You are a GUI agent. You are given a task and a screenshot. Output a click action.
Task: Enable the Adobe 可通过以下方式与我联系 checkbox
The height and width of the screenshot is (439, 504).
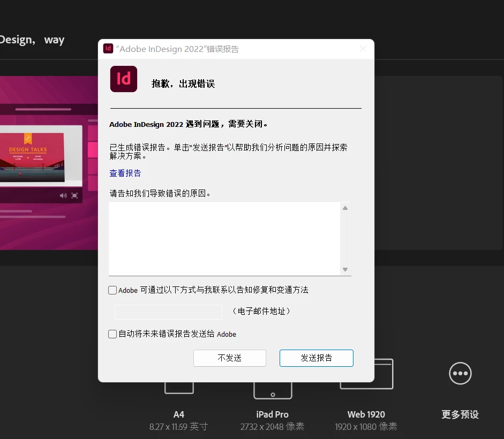[112, 290]
